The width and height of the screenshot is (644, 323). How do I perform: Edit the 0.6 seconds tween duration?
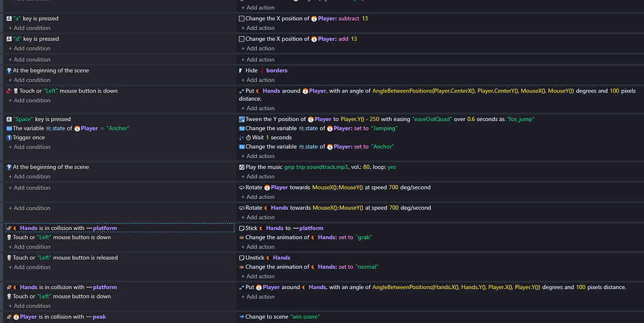coord(471,119)
